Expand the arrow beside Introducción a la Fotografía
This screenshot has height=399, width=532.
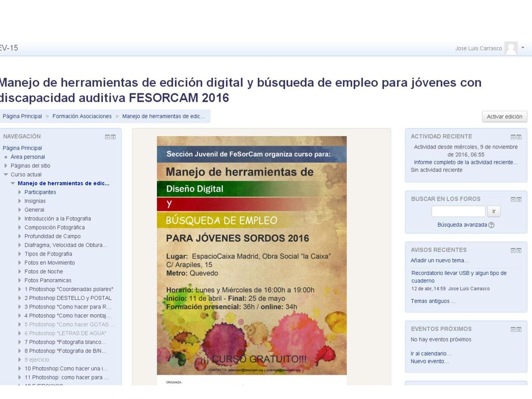20,219
